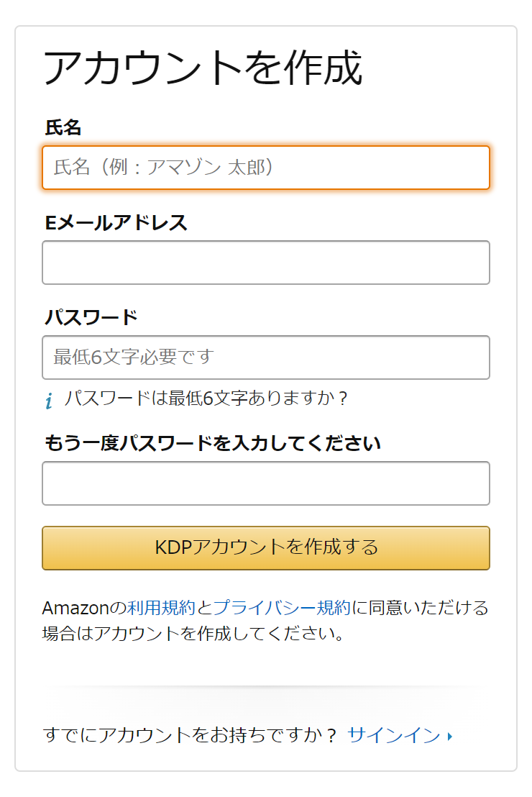Screen dimensions: 532x797
Task: Click the すでにアカウントをお持ちですか text
Action: point(190,735)
